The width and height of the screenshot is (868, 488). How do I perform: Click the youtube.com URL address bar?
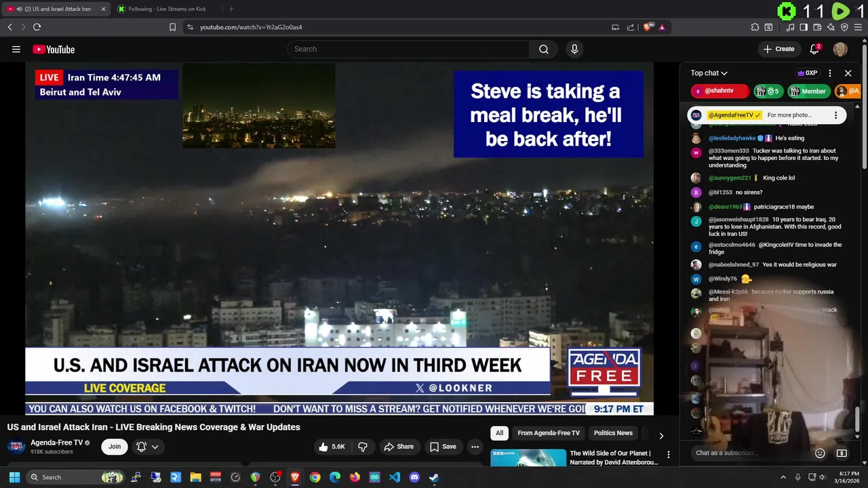point(251,27)
